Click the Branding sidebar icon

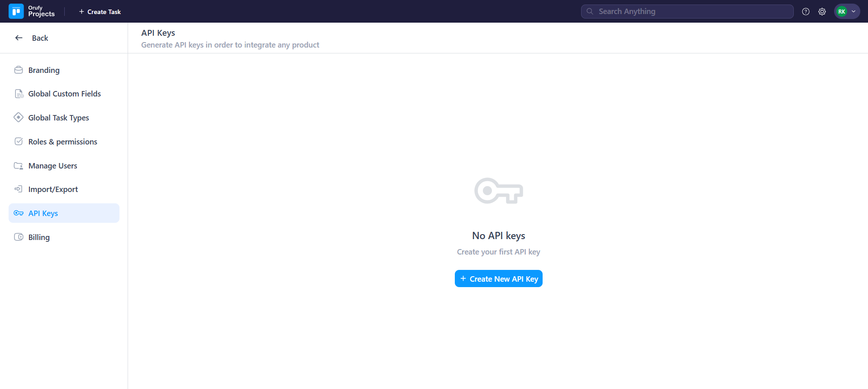(19, 70)
